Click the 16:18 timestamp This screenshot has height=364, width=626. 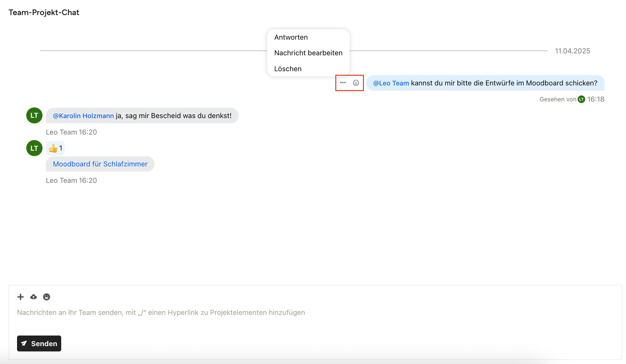[596, 99]
